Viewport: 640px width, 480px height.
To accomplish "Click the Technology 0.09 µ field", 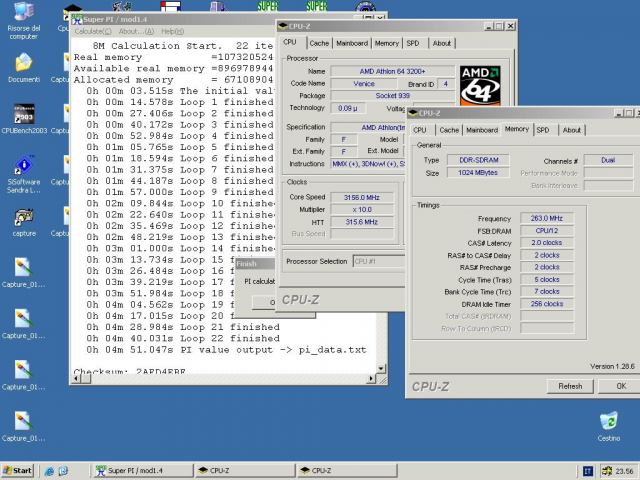I will (348, 108).
